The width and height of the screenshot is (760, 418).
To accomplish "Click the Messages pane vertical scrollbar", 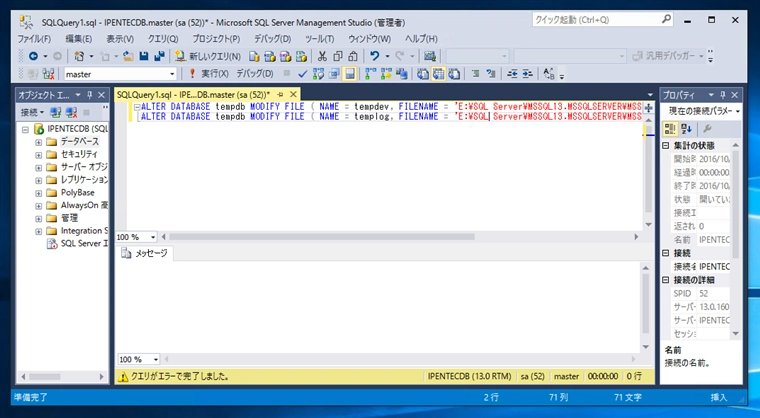I will tap(645, 304).
